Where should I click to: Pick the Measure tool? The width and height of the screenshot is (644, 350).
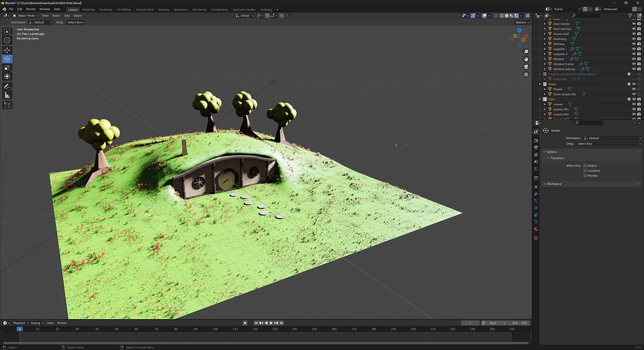pos(8,95)
